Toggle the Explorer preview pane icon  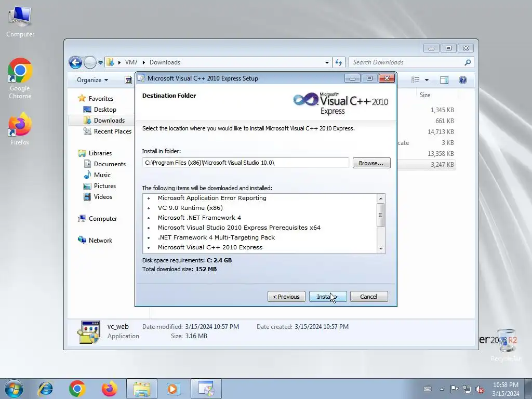tap(444, 79)
